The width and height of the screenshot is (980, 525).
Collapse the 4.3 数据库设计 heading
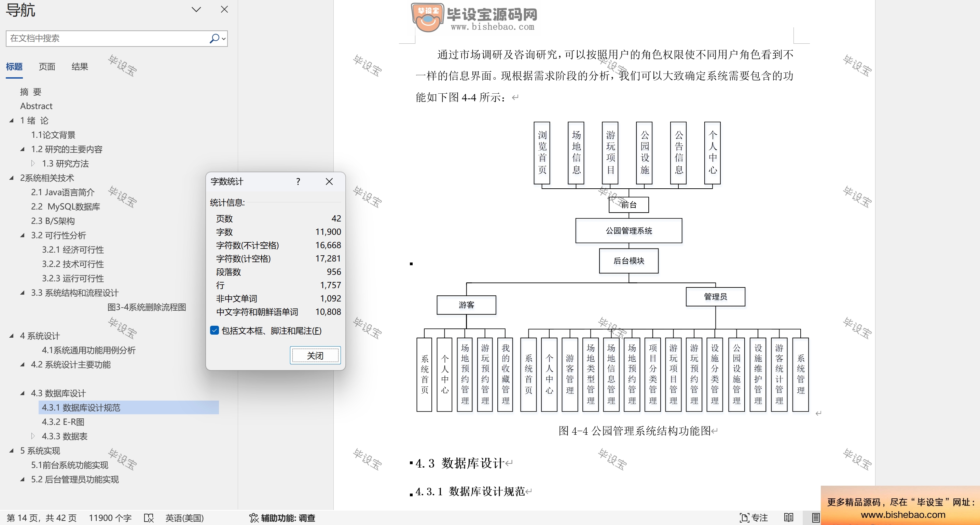[x=23, y=393]
